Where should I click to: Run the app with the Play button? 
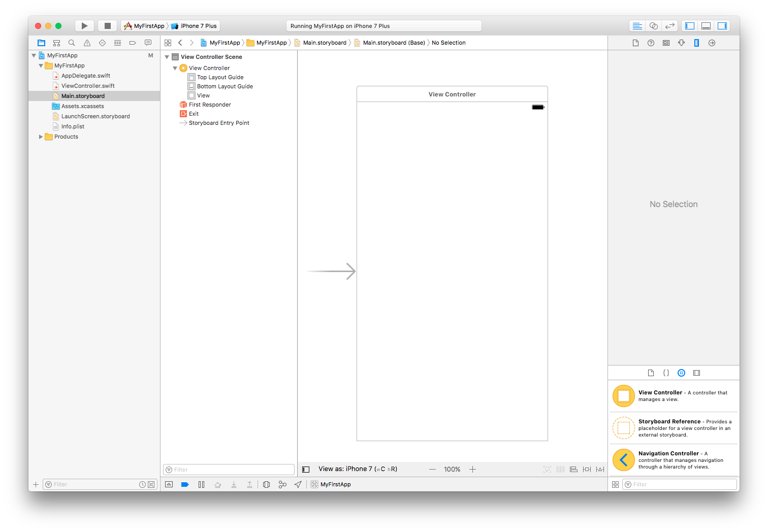(x=84, y=26)
